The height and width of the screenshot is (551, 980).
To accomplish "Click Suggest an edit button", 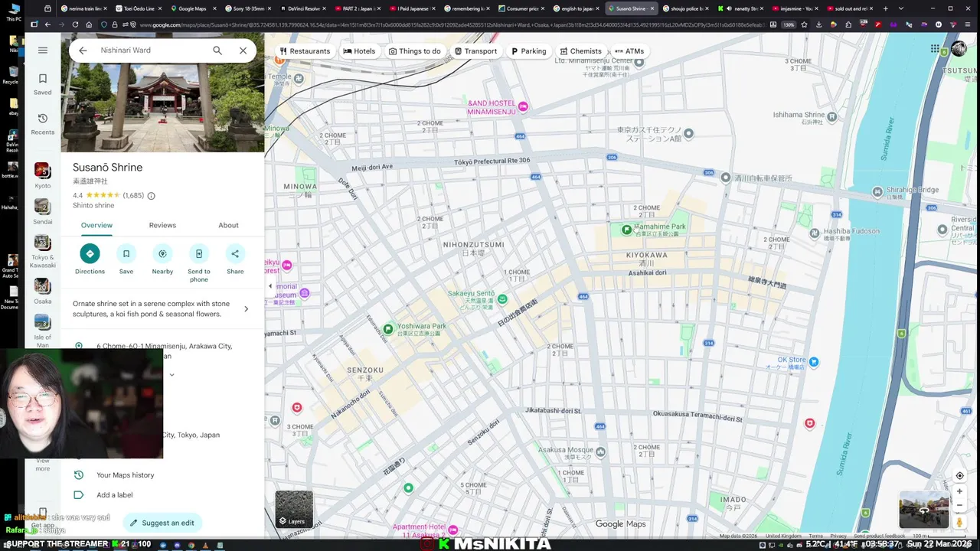I will (162, 523).
